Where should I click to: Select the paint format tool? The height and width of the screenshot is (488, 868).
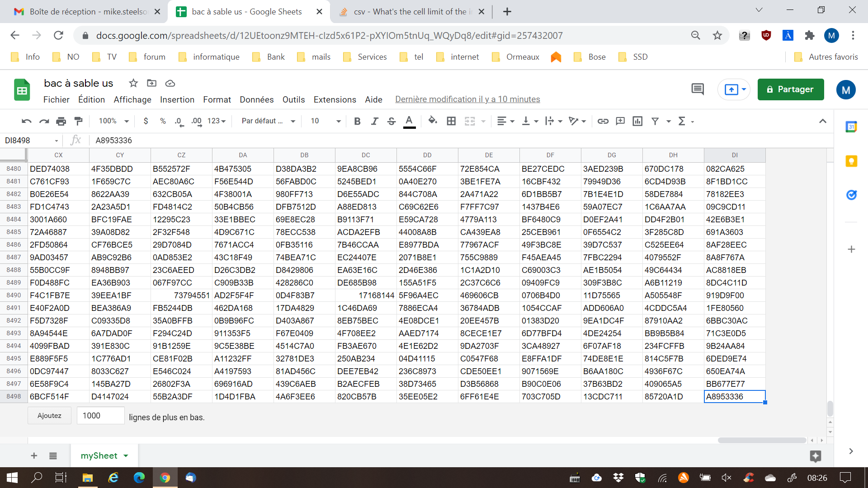tap(78, 121)
